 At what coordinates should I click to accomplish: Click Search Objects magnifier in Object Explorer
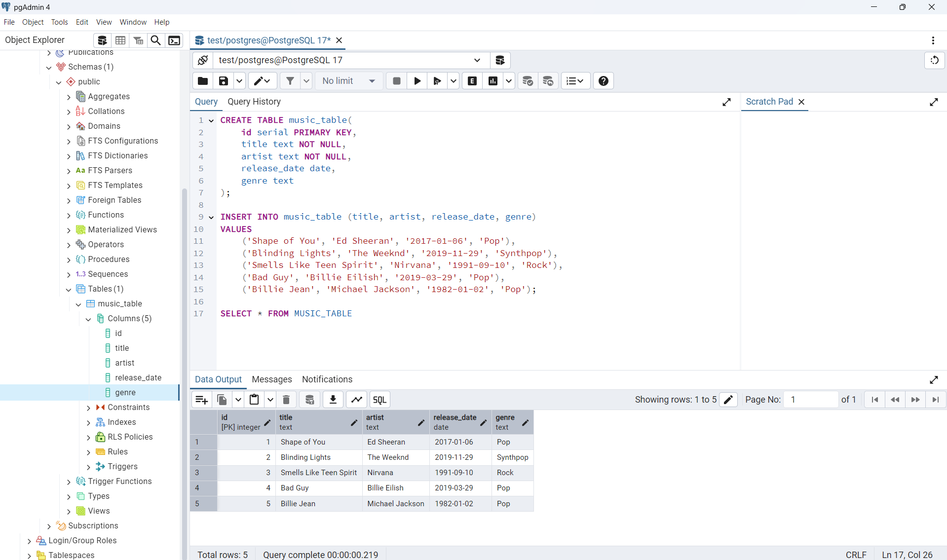[155, 40]
